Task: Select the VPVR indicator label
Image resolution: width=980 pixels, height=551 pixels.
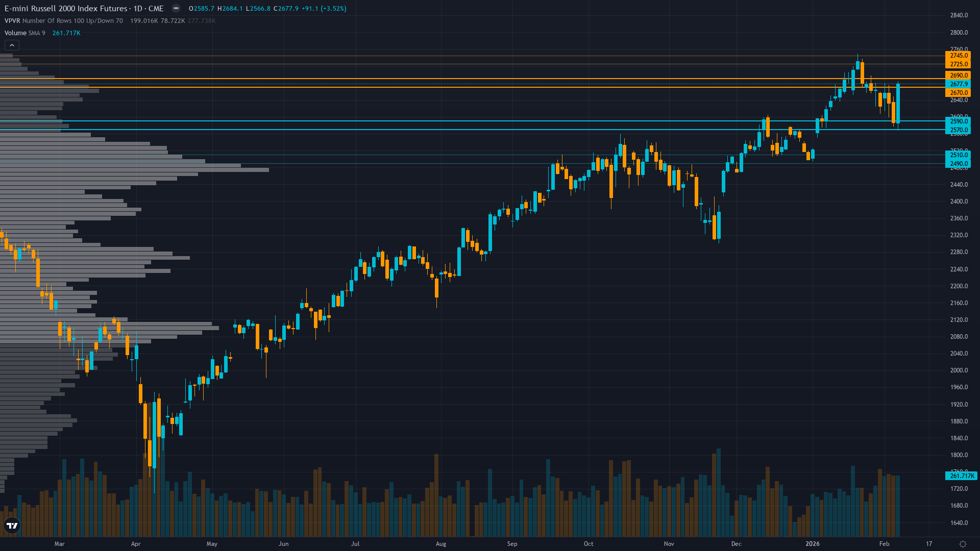Action: [12, 21]
